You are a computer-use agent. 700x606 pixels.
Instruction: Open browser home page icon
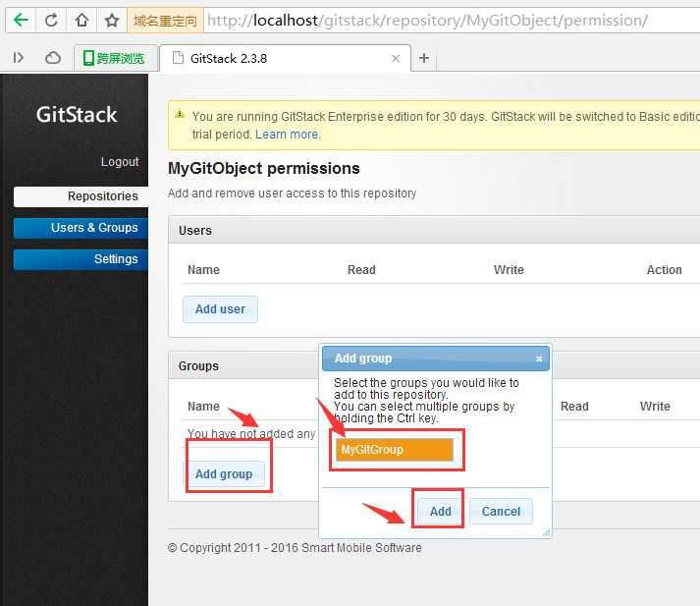(81, 20)
